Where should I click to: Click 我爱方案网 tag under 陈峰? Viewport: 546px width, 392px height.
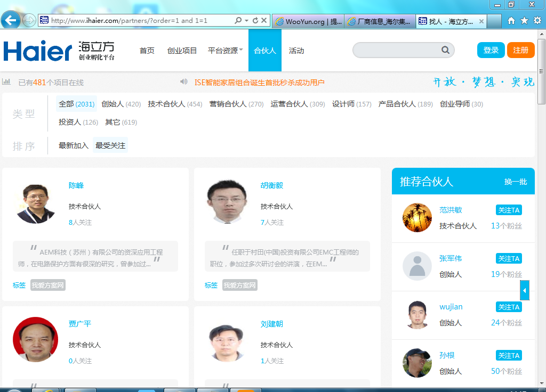(x=47, y=285)
